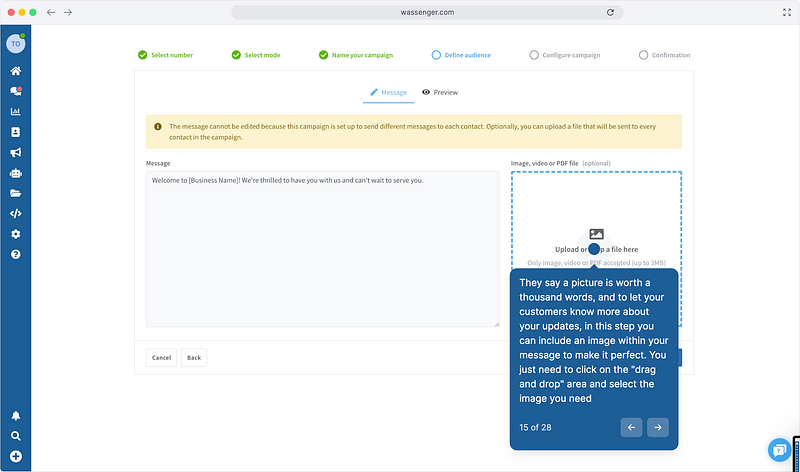Open the contacts address book icon
Image resolution: width=800 pixels, height=472 pixels.
tap(16, 132)
